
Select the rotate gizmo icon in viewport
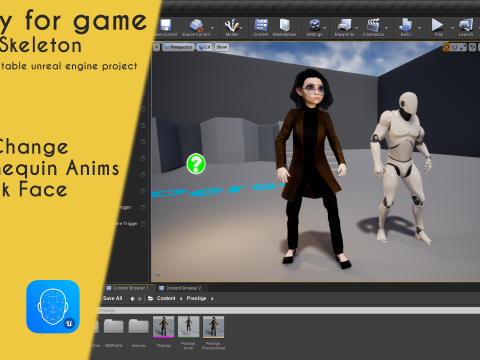click(x=455, y=47)
